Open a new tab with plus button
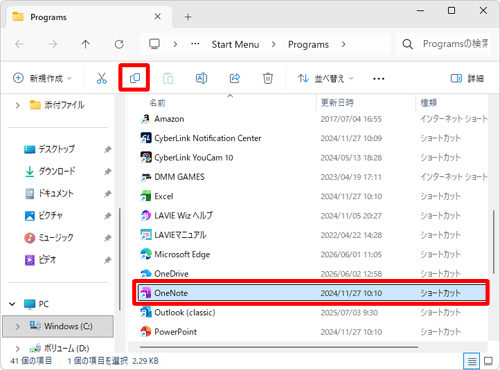Image resolution: width=500 pixels, height=370 pixels. coord(188,17)
